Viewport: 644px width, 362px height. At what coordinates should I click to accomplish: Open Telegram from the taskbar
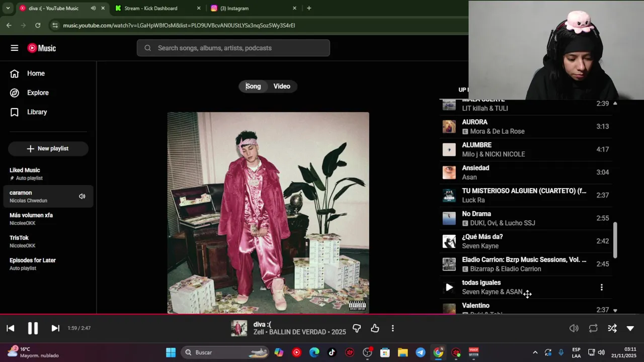(421, 352)
